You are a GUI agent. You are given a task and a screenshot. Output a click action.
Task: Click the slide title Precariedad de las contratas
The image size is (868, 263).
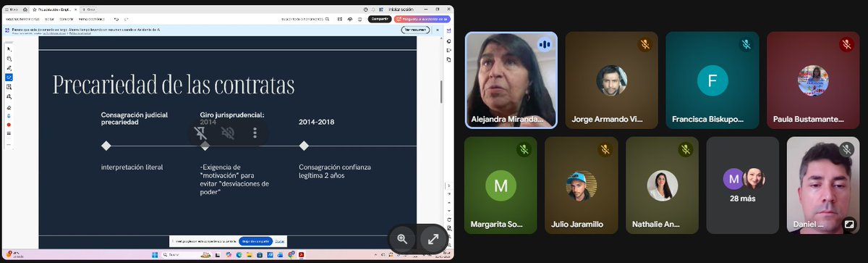(x=174, y=85)
